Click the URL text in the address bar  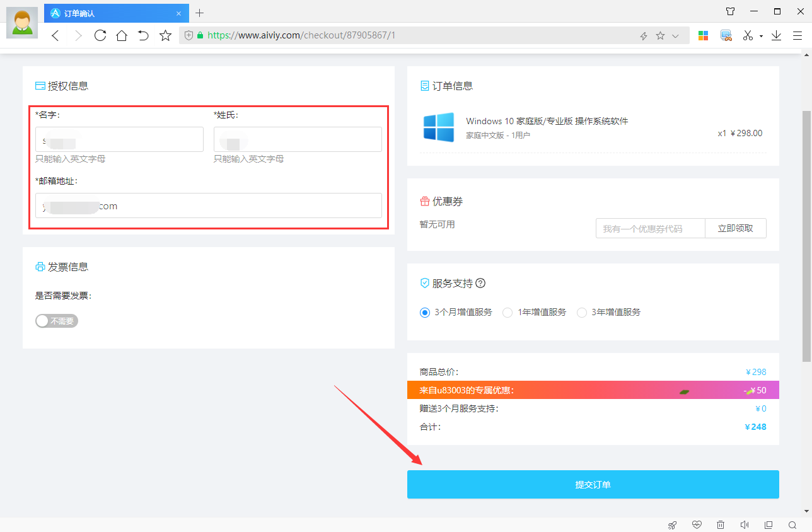tap(301, 35)
